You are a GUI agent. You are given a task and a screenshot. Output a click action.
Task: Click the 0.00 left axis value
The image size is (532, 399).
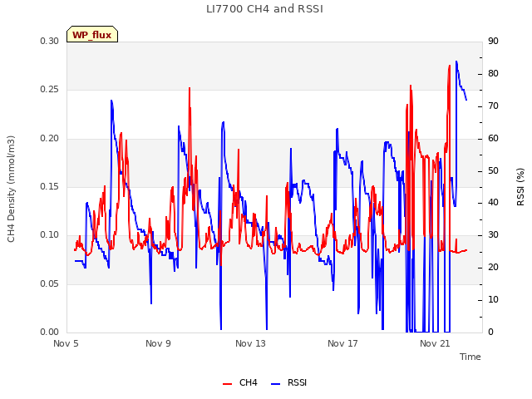[x=49, y=332]
